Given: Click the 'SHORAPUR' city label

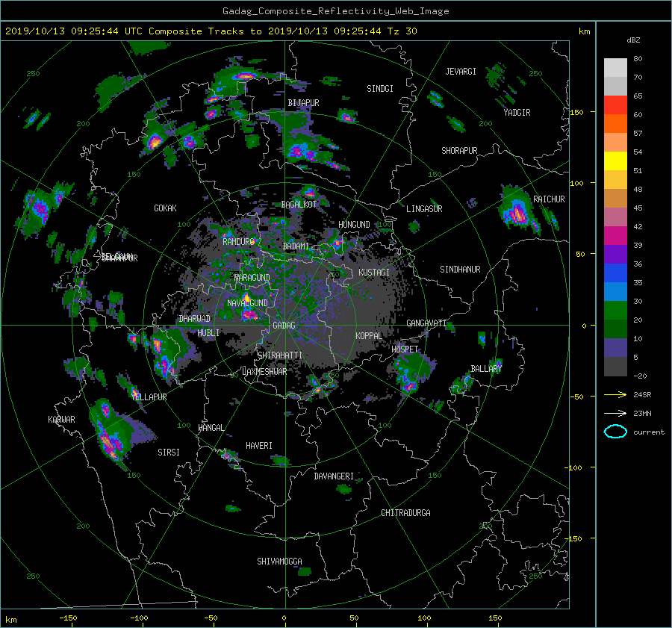Looking at the screenshot, I should tap(459, 151).
